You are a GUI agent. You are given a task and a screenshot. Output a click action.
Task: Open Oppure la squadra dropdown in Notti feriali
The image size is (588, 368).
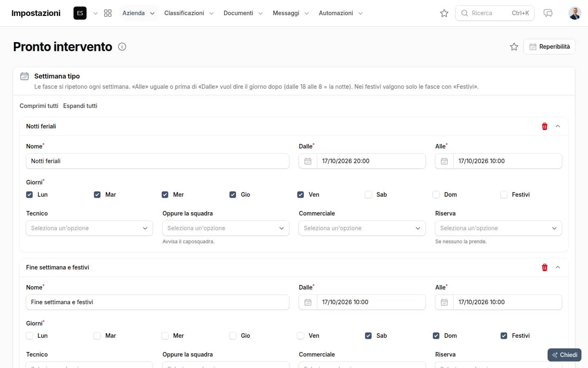[x=226, y=228]
